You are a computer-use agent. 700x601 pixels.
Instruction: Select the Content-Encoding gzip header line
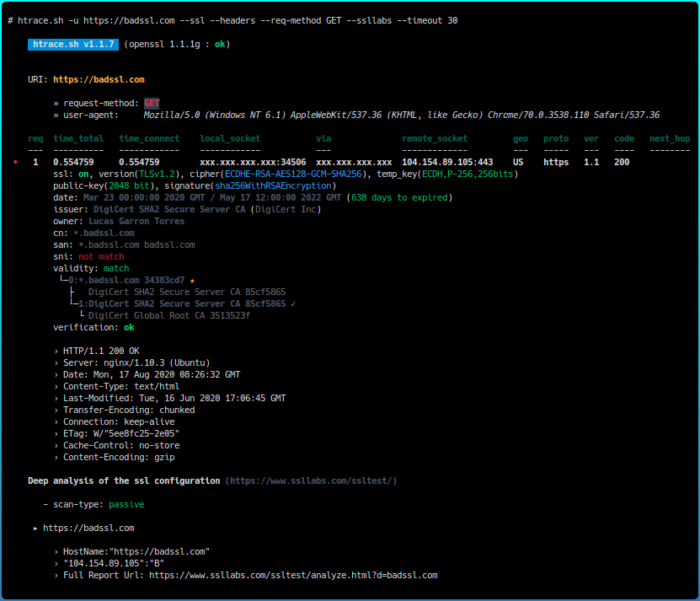(x=119, y=457)
